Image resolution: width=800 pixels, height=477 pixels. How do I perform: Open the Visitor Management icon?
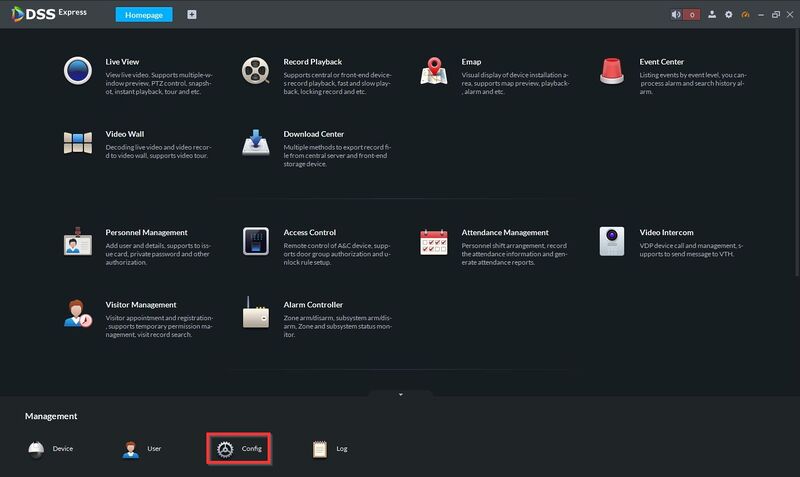pyautogui.click(x=78, y=313)
